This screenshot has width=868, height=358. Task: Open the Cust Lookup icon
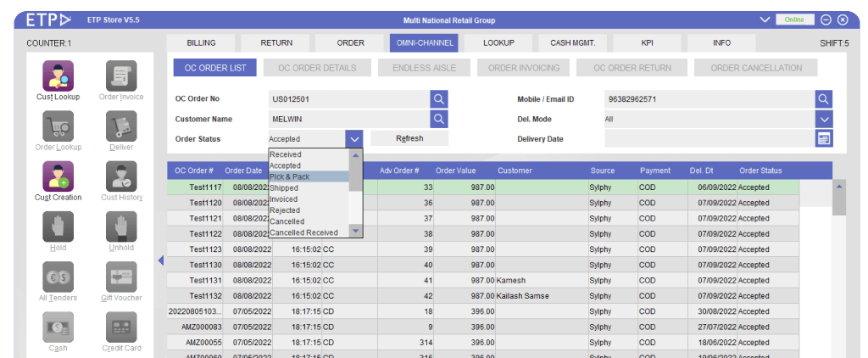point(58,76)
